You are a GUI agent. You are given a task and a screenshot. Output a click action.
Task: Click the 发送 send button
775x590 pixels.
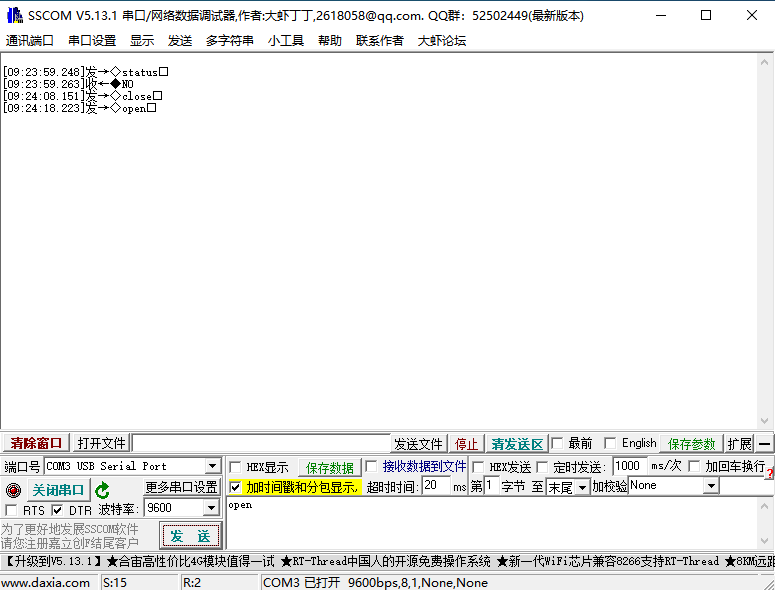click(x=190, y=536)
